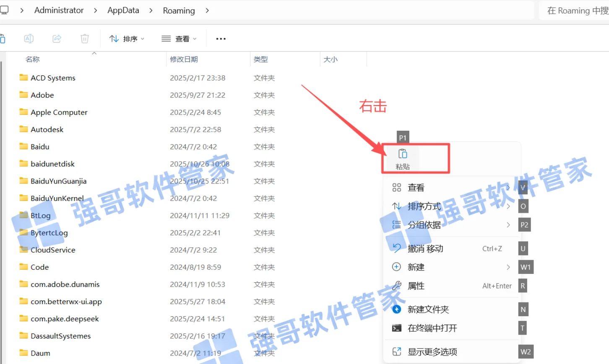Go to Administrator in the breadcrumb path
Image resolution: width=609 pixels, height=364 pixels.
tap(59, 10)
